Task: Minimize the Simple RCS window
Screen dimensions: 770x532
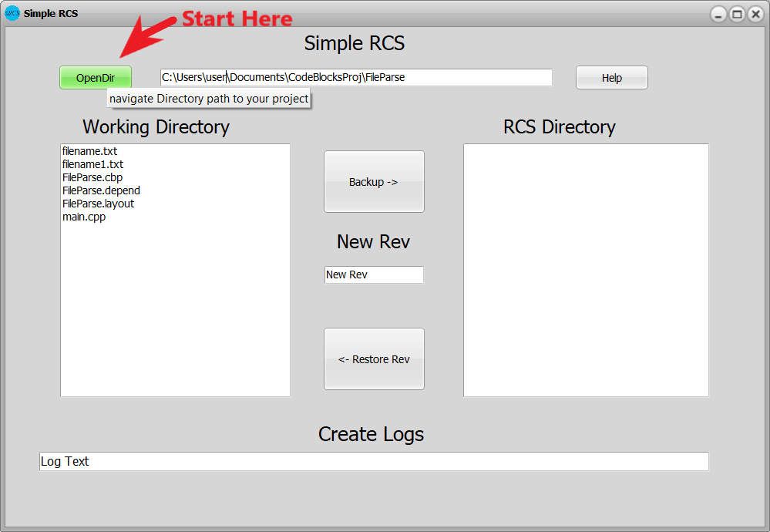Action: (x=718, y=14)
